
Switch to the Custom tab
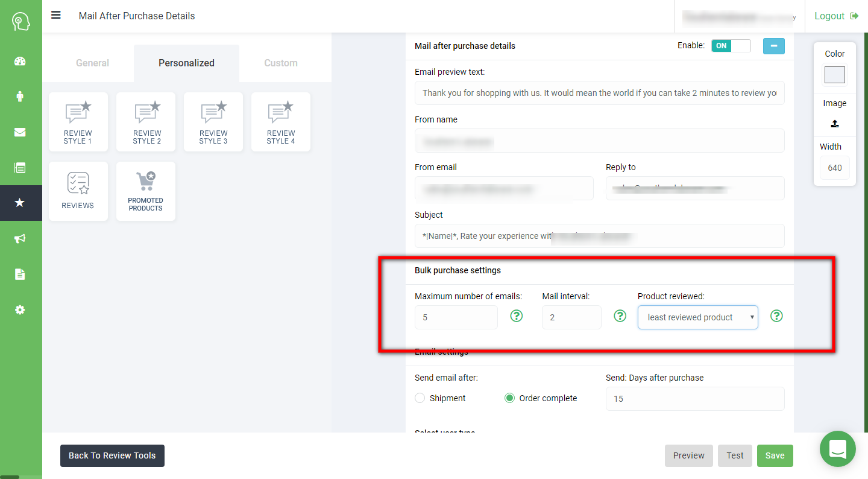pos(281,63)
